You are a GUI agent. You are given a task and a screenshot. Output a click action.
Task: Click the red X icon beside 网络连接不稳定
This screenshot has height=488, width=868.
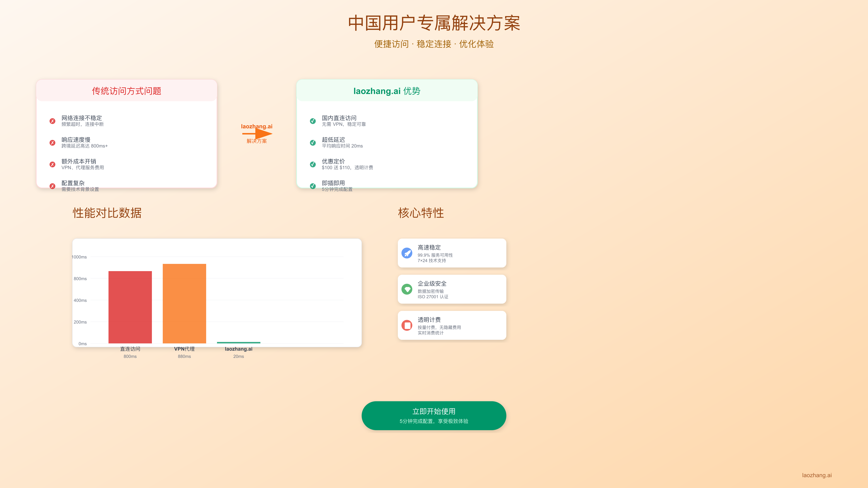pos(52,121)
